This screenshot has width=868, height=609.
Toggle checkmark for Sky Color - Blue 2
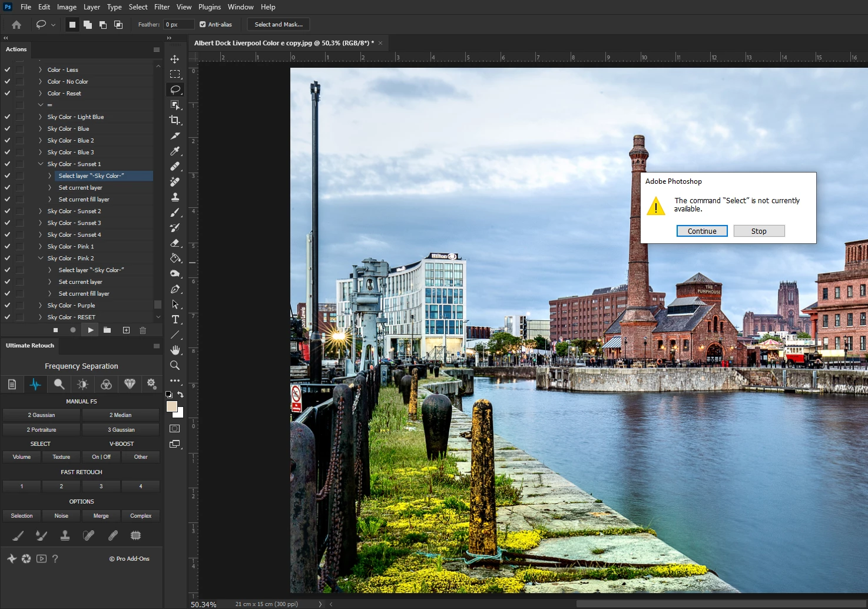click(x=8, y=140)
